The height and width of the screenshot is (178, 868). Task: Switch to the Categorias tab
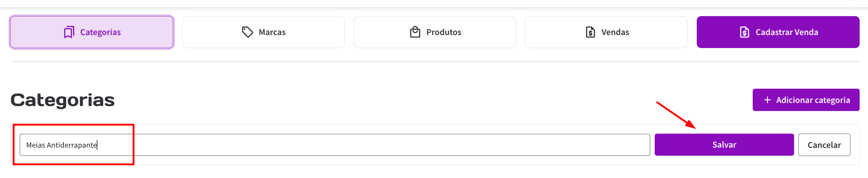click(x=91, y=32)
